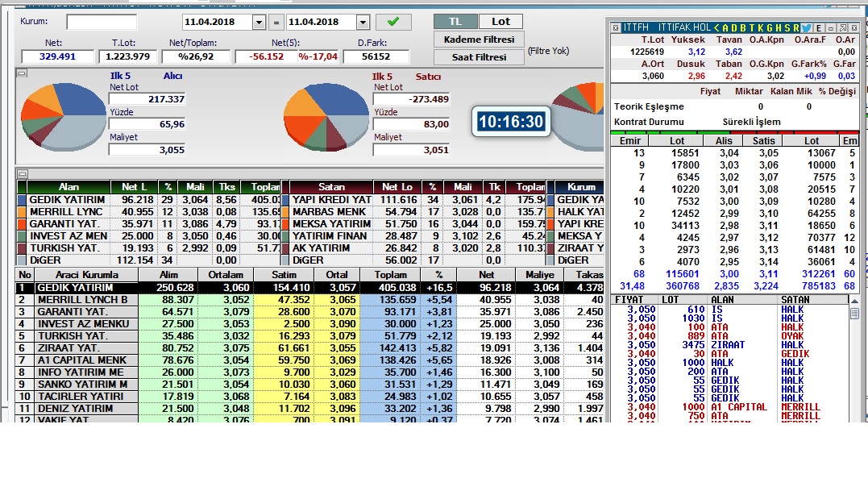
Task: Sort by the Toplam column in broker table
Action: coord(390,275)
